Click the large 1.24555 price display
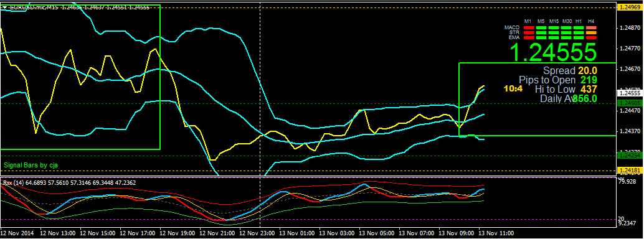Viewport: 644px width, 239px height. click(x=553, y=52)
